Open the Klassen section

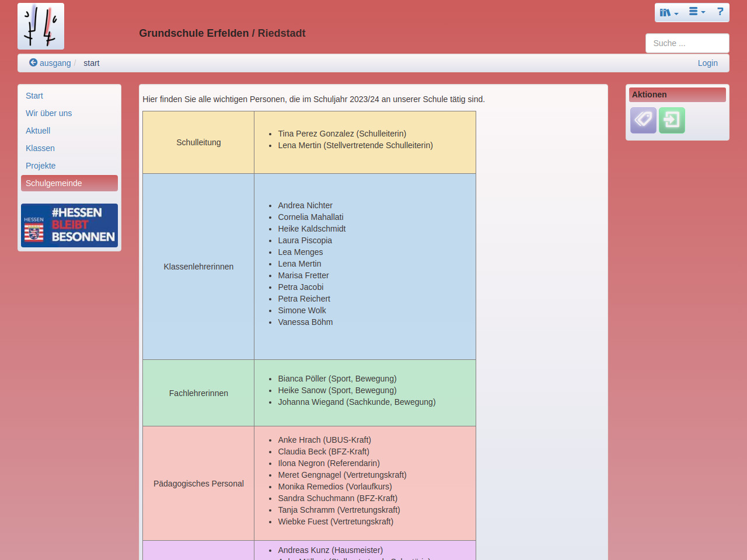[40, 148]
